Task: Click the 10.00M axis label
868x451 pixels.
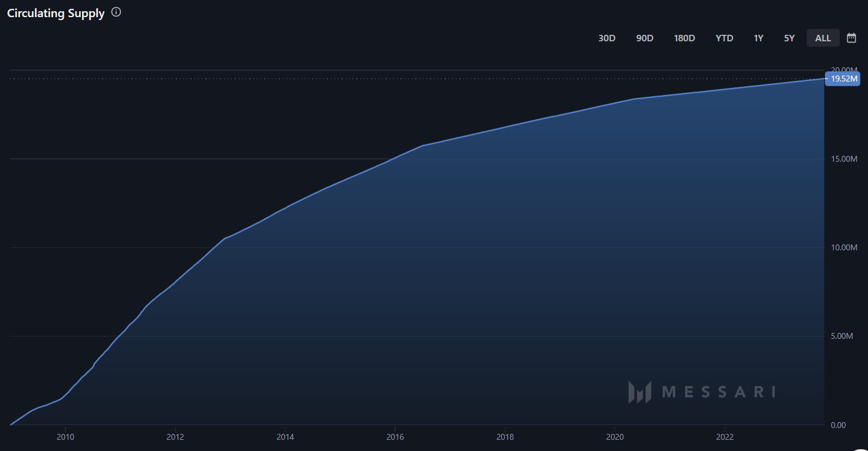Action: click(x=844, y=247)
